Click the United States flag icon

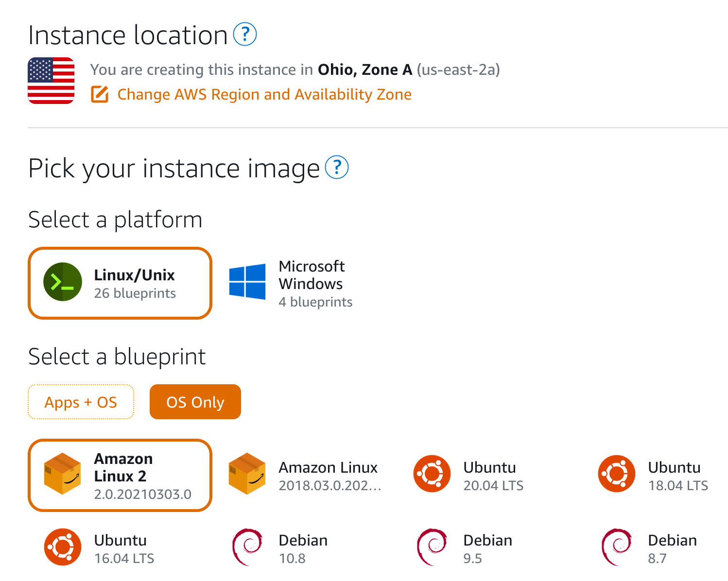point(51,81)
